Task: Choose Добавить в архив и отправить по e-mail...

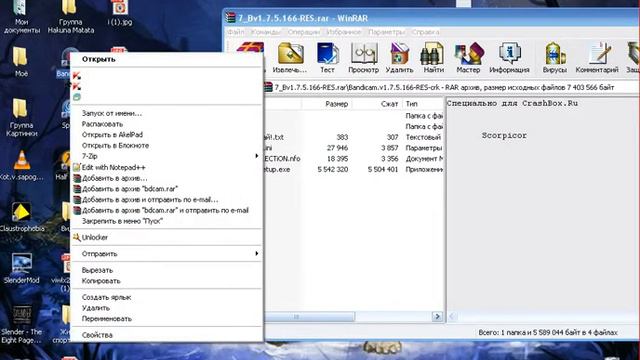Action: pyautogui.click(x=167, y=200)
